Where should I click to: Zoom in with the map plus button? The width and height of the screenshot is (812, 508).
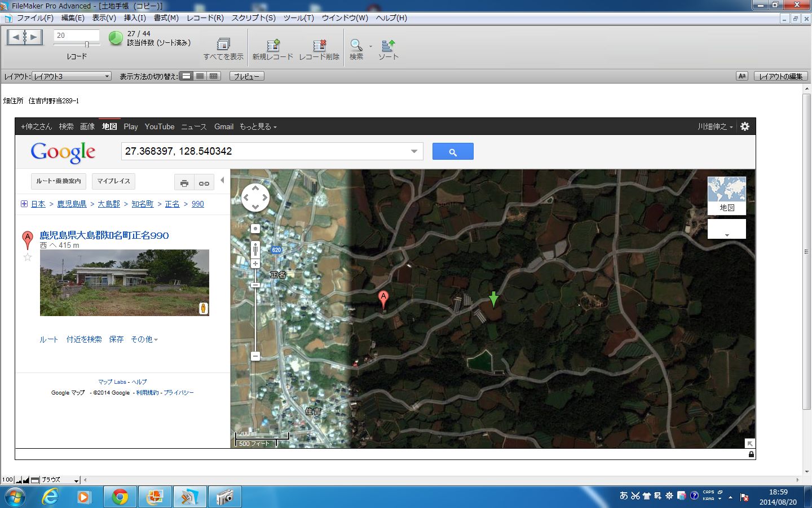click(255, 264)
